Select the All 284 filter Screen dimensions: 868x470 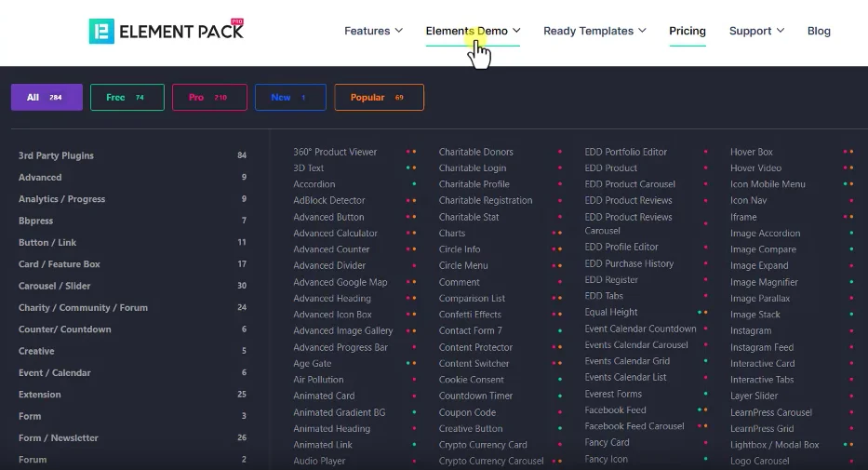pos(47,98)
